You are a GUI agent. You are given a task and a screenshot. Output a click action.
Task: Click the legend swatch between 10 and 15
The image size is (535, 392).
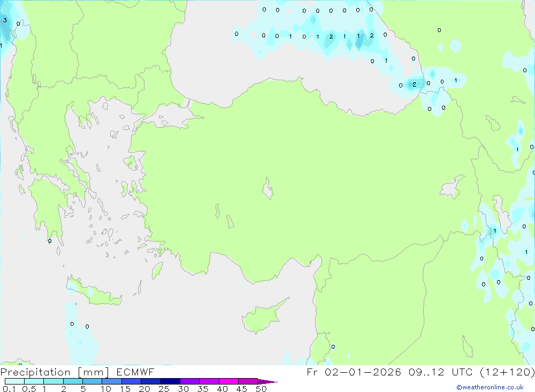click(112, 381)
